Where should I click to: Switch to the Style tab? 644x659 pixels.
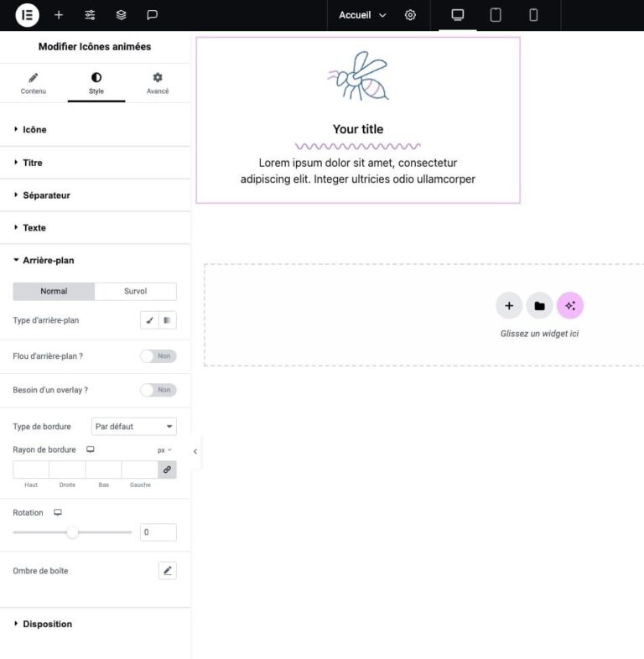coord(96,83)
